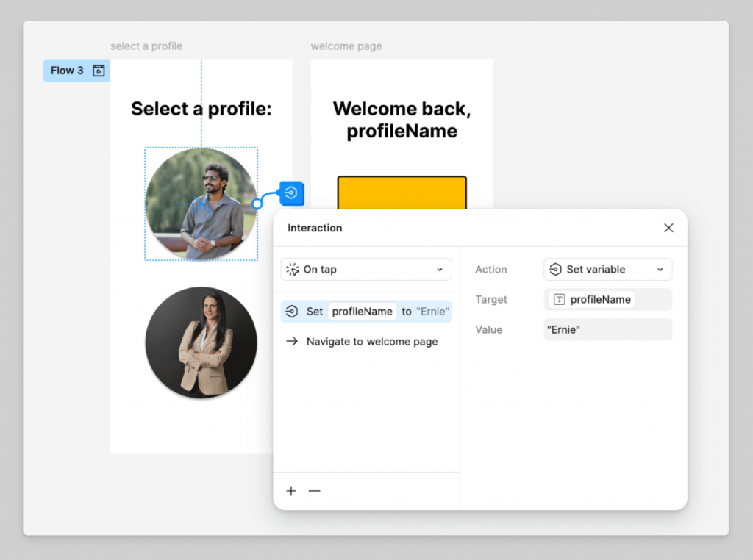The image size is (753, 560).
Task: Click the text type icon in Target field
Action: pyautogui.click(x=559, y=300)
